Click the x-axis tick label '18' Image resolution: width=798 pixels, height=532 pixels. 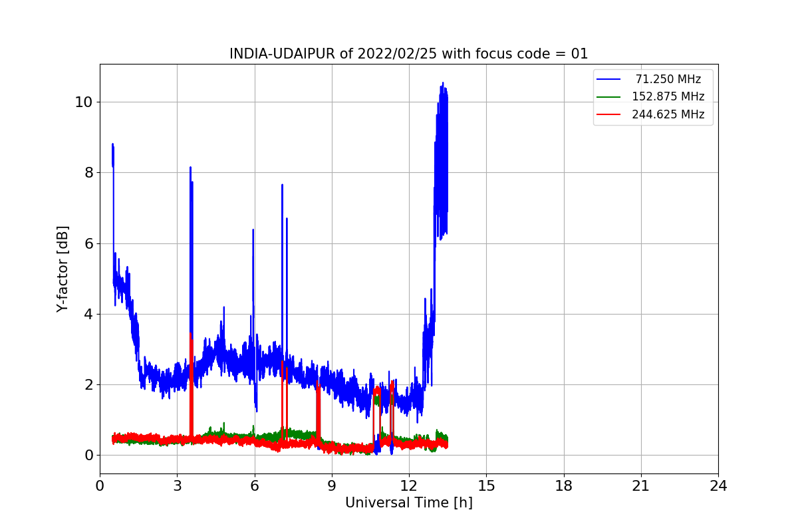[563, 486]
